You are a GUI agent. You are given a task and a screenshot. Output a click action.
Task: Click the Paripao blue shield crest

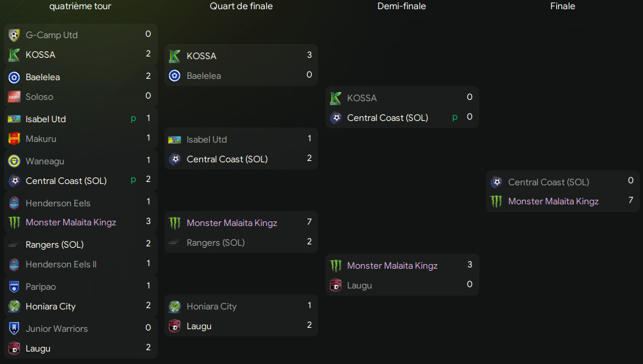pyautogui.click(x=14, y=286)
